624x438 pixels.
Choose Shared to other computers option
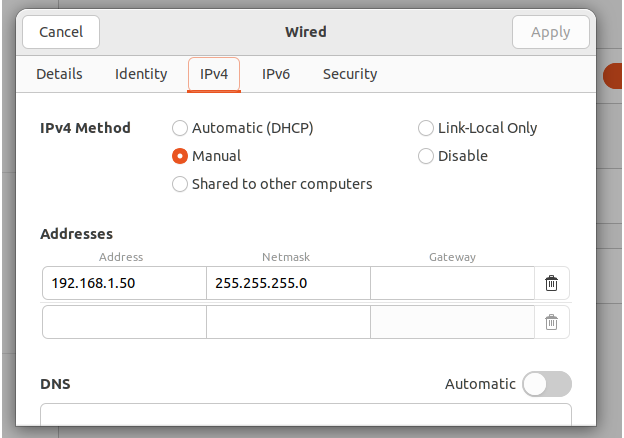point(180,184)
